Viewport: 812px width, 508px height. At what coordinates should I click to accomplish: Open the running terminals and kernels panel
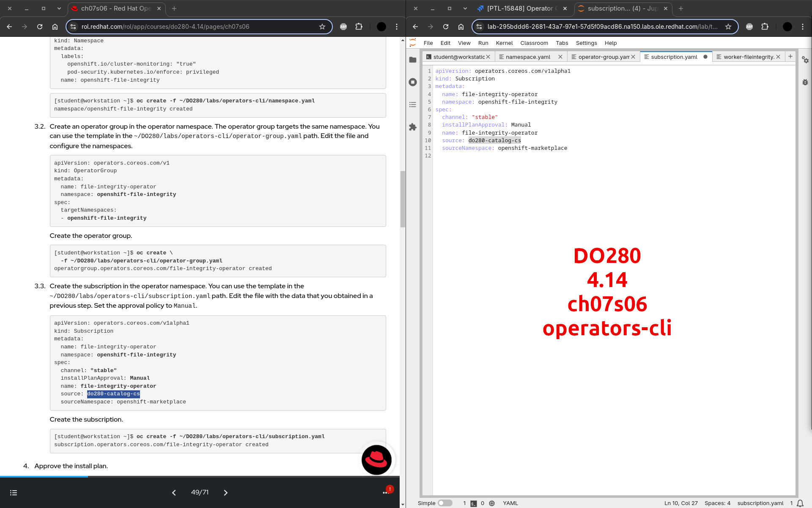413,82
